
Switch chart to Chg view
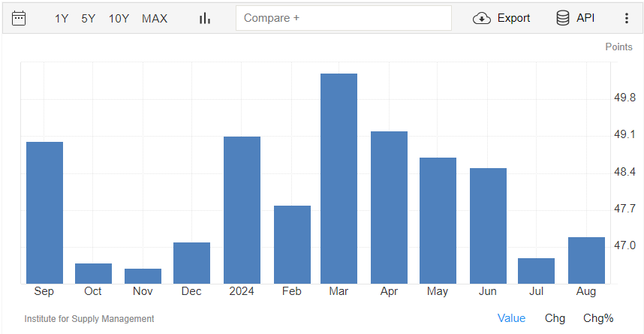click(x=555, y=318)
